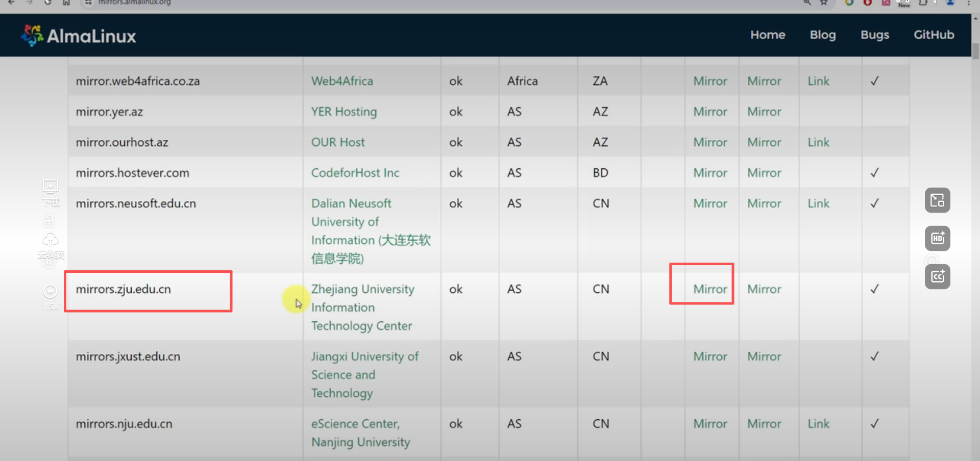This screenshot has height=461, width=980.
Task: Click the checkmark in mirrors.jxust.edu.cn row
Action: pyautogui.click(x=874, y=356)
